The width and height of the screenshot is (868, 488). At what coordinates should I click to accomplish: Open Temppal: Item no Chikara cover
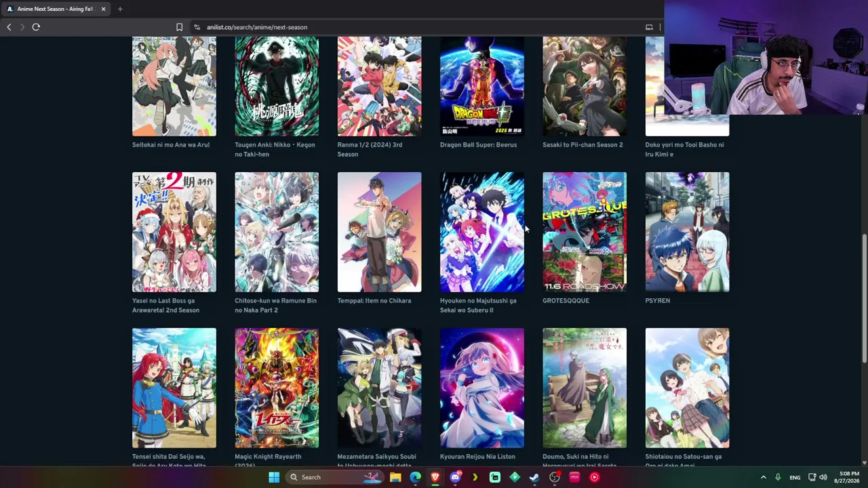click(379, 232)
